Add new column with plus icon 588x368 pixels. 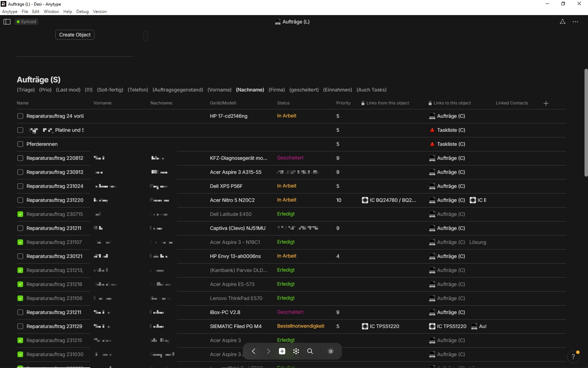click(x=546, y=103)
